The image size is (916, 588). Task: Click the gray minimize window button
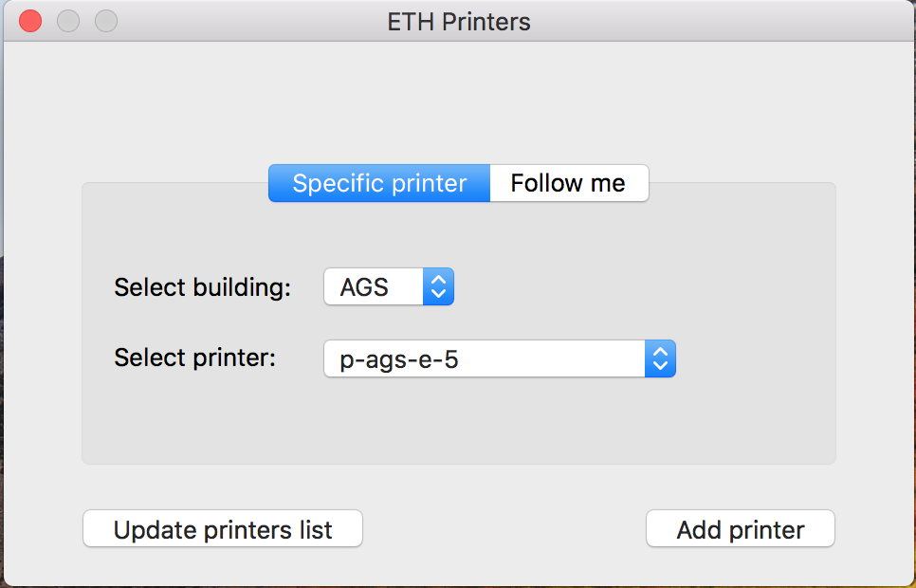[68, 22]
